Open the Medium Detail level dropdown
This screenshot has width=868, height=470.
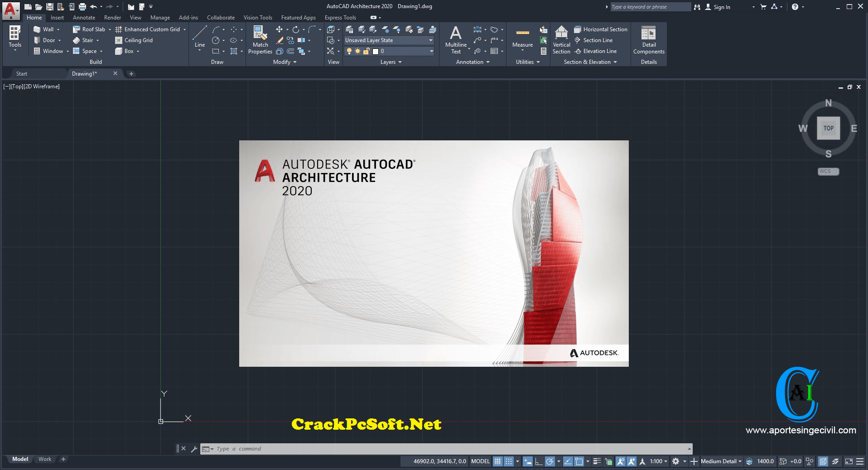click(721, 461)
